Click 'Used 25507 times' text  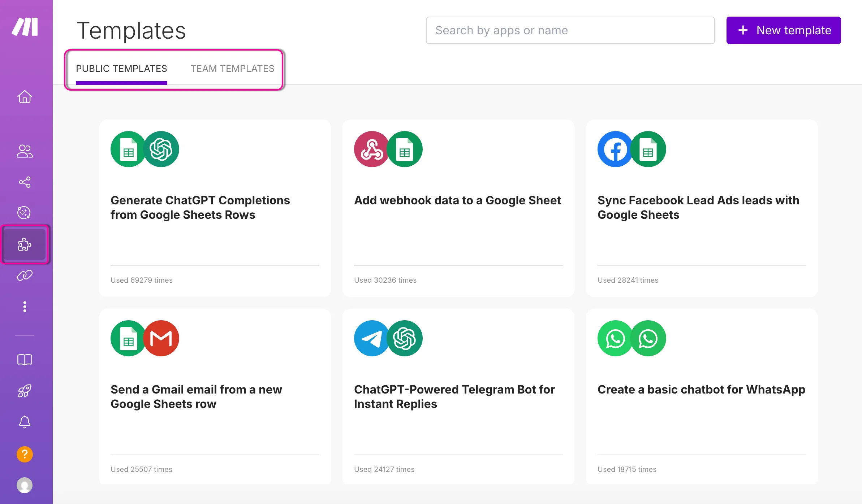point(141,469)
